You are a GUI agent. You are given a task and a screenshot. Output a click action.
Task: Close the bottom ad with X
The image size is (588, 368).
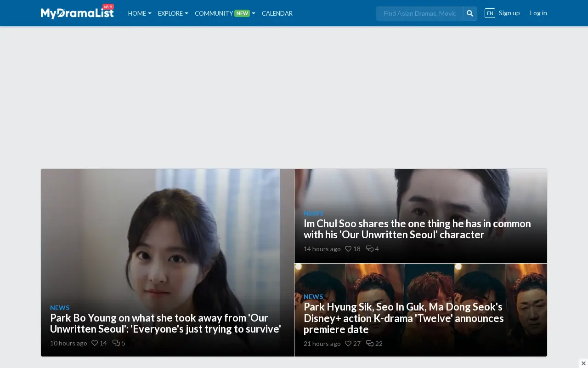pos(583,363)
